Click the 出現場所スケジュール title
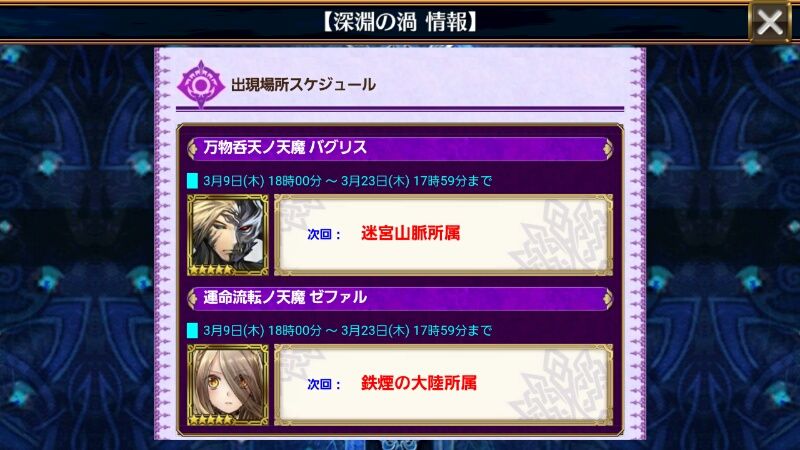 [304, 85]
